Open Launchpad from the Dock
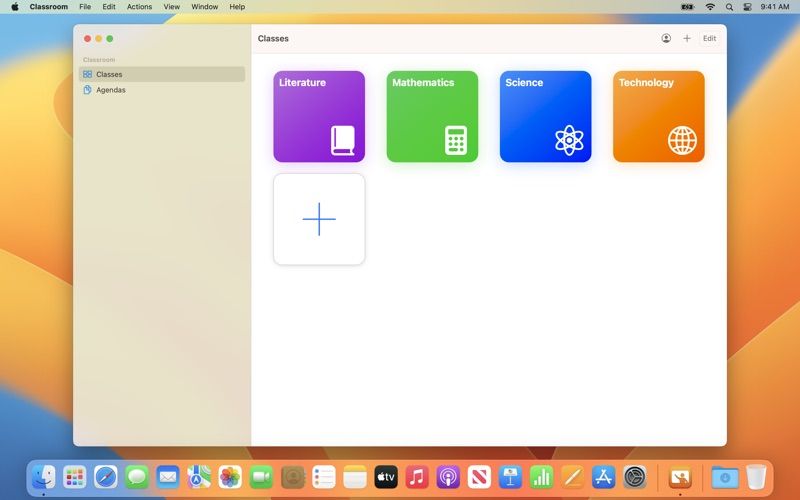The height and width of the screenshot is (500, 800). point(74,478)
